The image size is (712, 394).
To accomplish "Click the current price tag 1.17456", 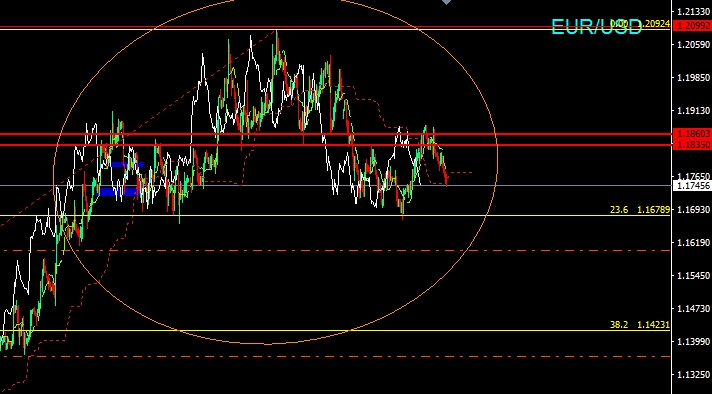I will coord(692,186).
